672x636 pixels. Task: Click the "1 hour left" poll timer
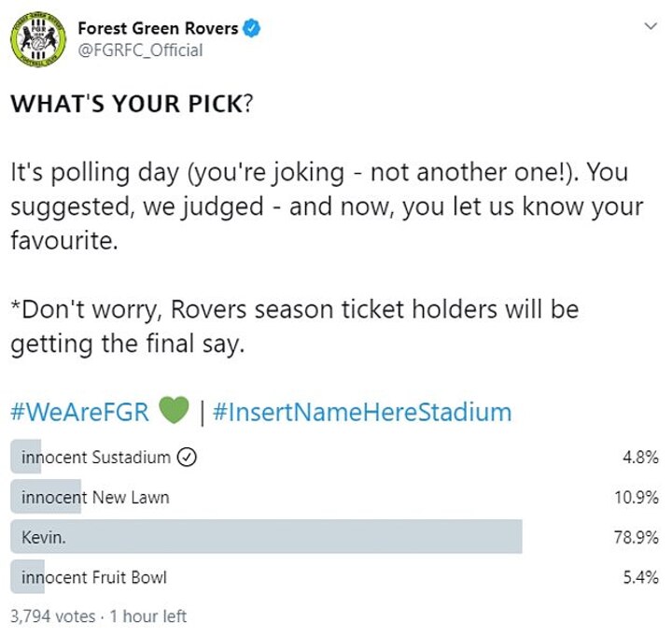click(x=148, y=616)
